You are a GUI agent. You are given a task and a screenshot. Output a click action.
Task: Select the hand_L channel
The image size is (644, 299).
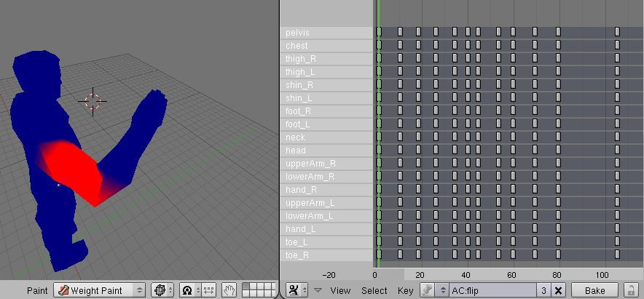click(x=326, y=229)
